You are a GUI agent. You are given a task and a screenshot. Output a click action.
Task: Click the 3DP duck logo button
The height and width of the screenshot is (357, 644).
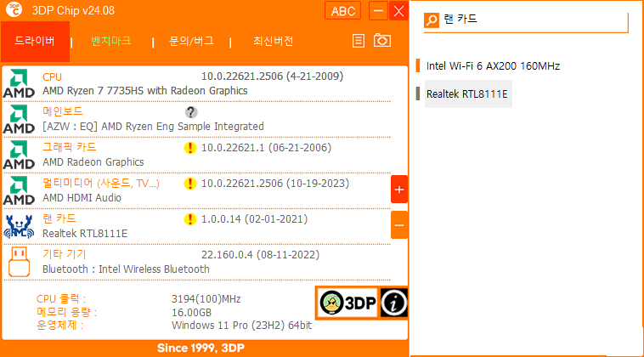[347, 303]
